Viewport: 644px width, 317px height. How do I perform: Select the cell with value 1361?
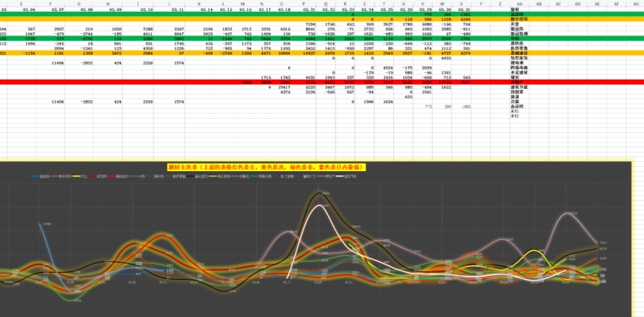pyautogui.click(x=447, y=73)
